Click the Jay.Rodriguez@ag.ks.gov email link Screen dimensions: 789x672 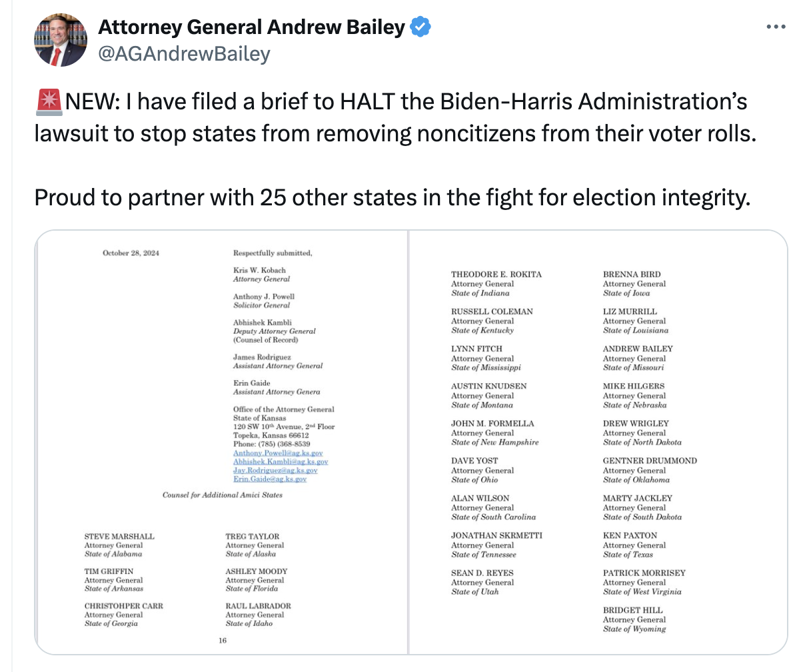click(x=275, y=471)
